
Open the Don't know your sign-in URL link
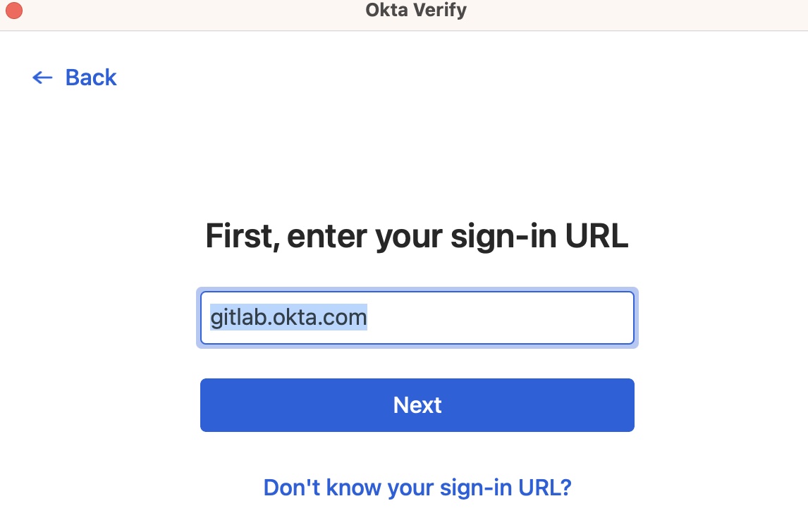click(x=417, y=487)
